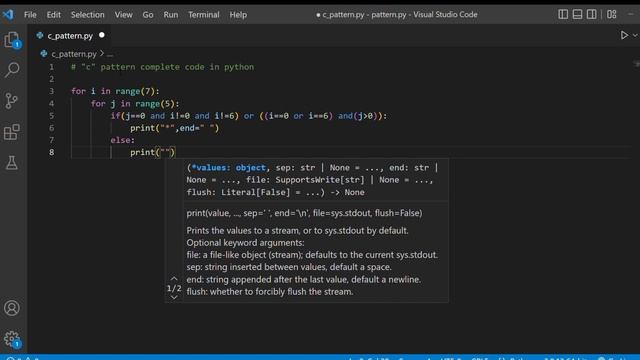Toggle the primary side bar layout icon
640x360 pixels.
(563, 14)
